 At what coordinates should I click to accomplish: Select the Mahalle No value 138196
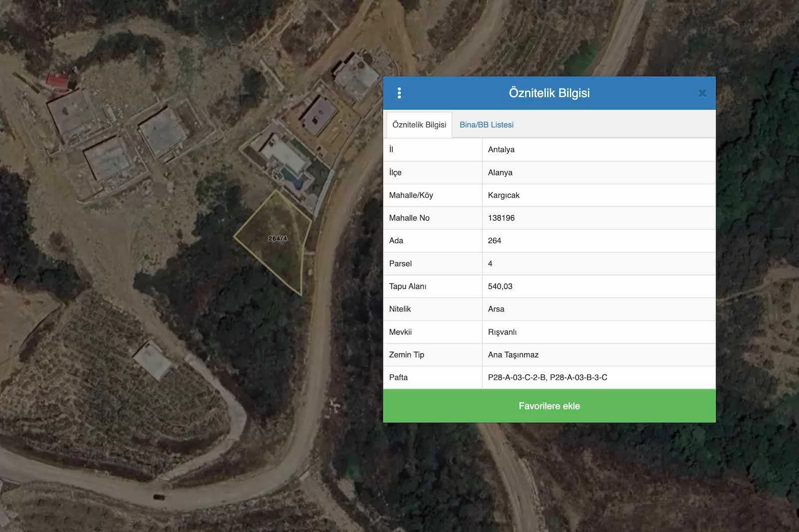pos(501,218)
